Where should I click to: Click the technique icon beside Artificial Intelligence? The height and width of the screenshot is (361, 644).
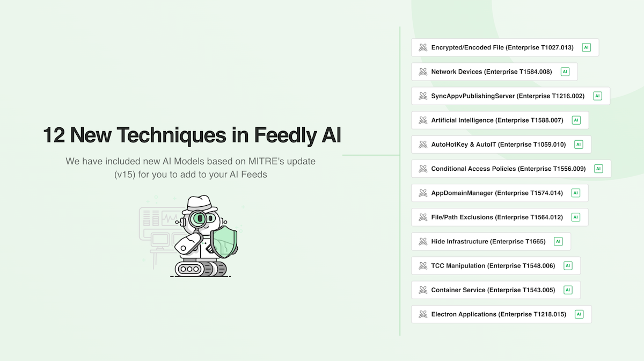[x=422, y=120]
